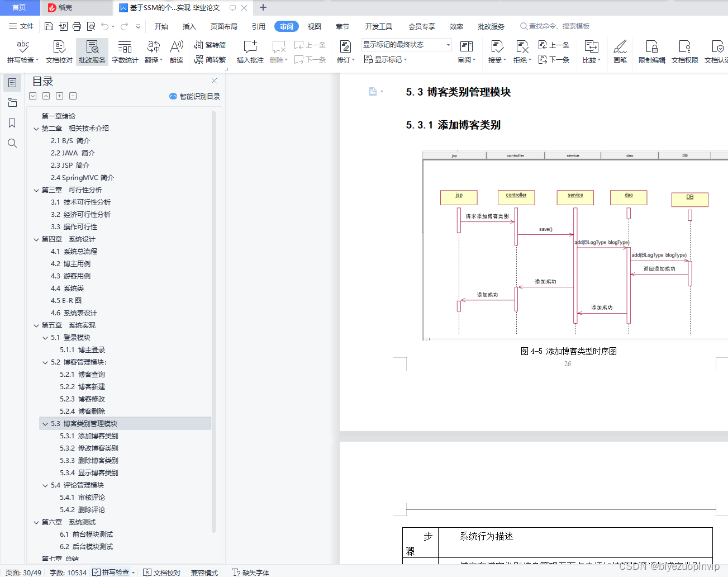728x577 pixels.
Task: Click the 页面: 30/49 page indicator
Action: point(23,573)
